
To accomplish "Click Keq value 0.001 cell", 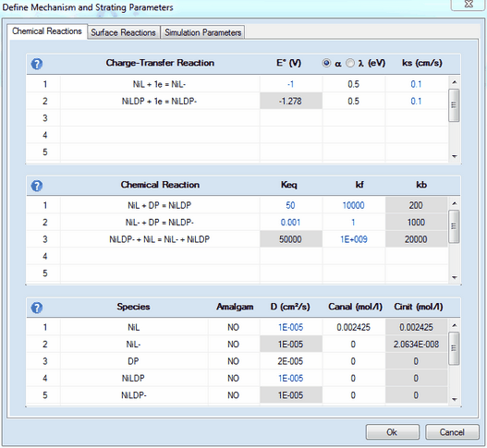I will 291,223.
